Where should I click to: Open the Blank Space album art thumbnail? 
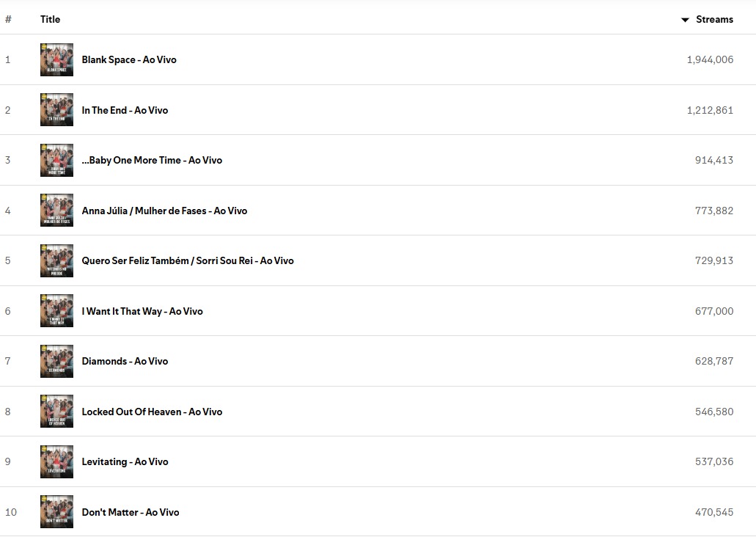57,60
